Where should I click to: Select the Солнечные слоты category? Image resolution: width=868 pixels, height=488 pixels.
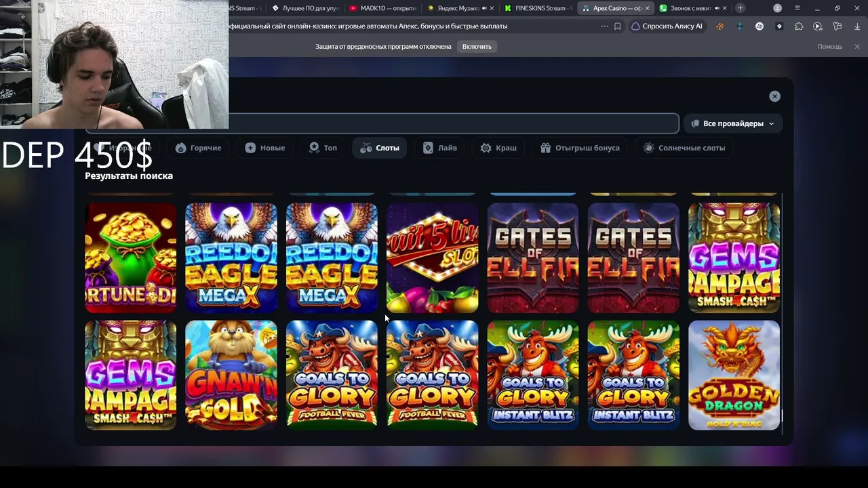click(x=684, y=148)
